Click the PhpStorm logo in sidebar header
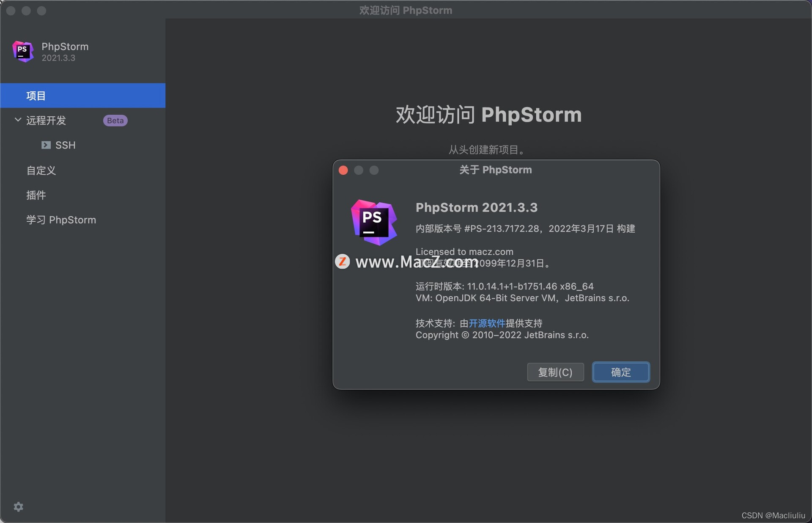The width and height of the screenshot is (812, 523). tap(23, 51)
